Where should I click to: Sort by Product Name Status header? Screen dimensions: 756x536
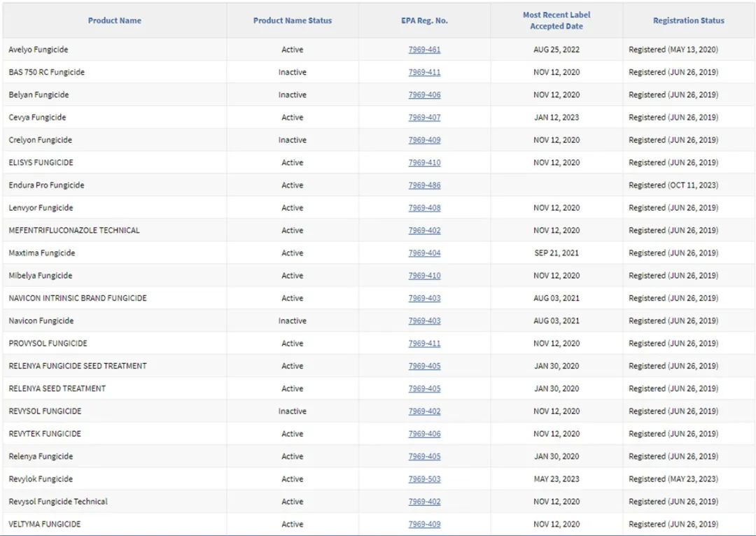[292, 21]
